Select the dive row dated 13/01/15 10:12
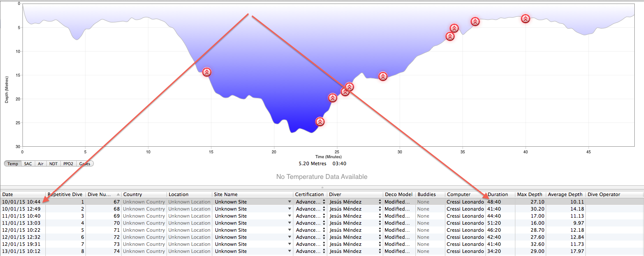644x256 pixels. click(x=22, y=251)
